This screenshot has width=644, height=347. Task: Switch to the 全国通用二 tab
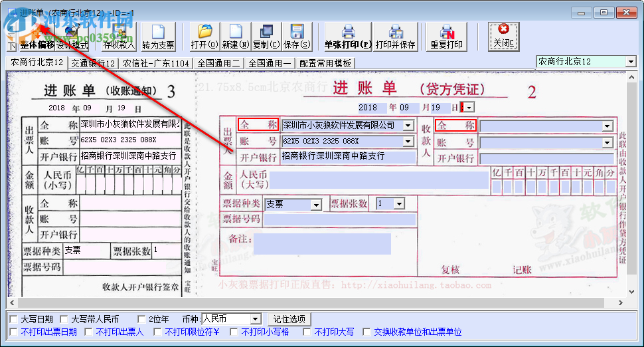click(x=218, y=63)
